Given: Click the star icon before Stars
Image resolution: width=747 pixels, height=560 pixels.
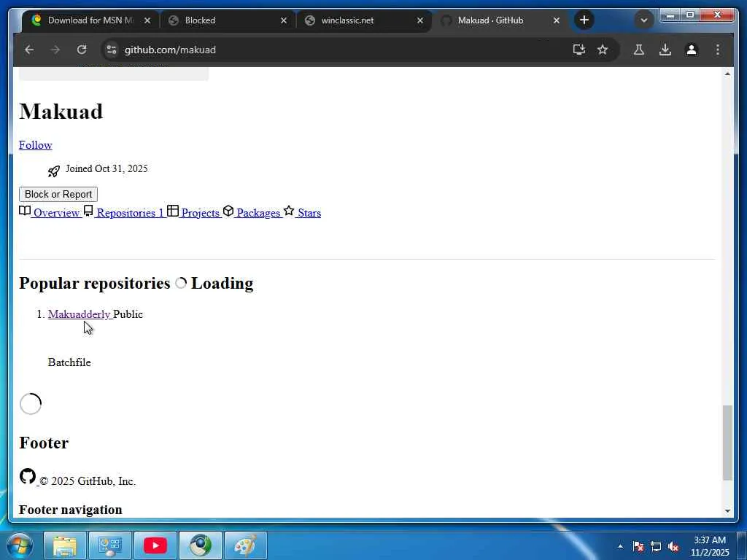Looking at the screenshot, I should (289, 211).
